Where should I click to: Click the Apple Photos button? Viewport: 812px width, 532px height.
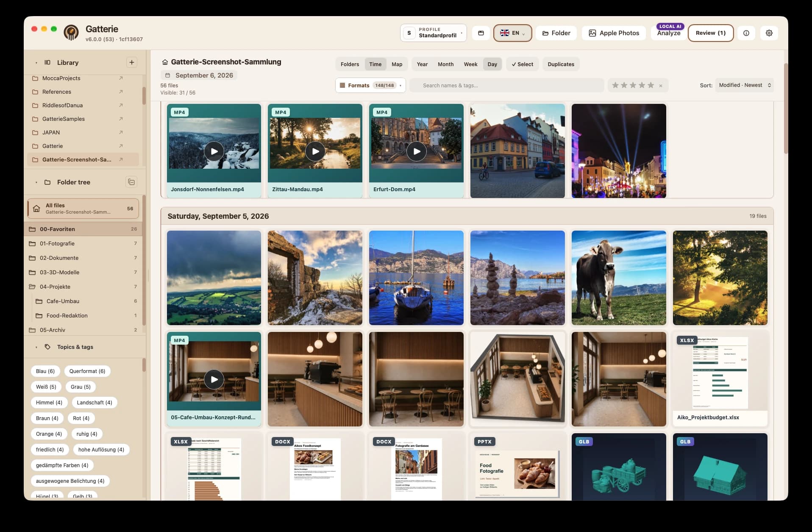coord(614,33)
